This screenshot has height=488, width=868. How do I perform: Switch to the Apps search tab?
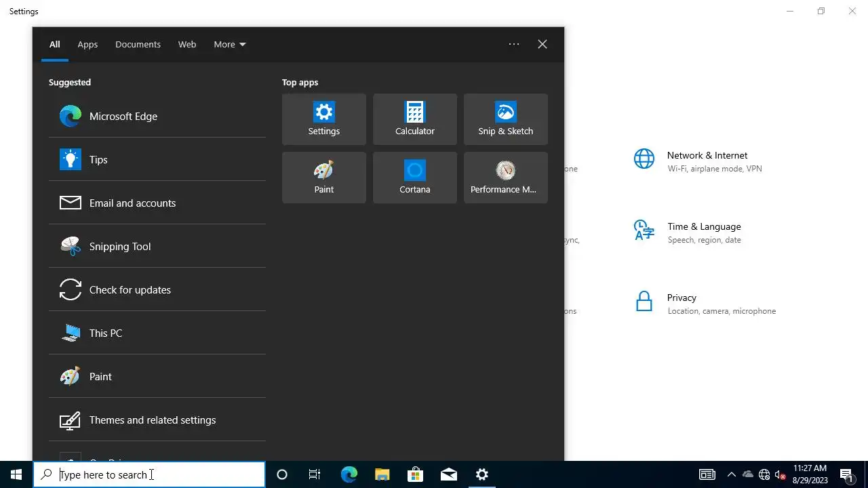coord(87,44)
